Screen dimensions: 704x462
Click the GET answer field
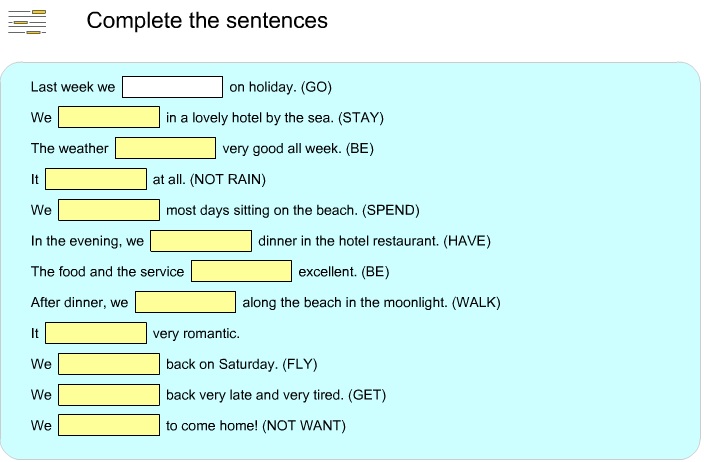tap(108, 395)
